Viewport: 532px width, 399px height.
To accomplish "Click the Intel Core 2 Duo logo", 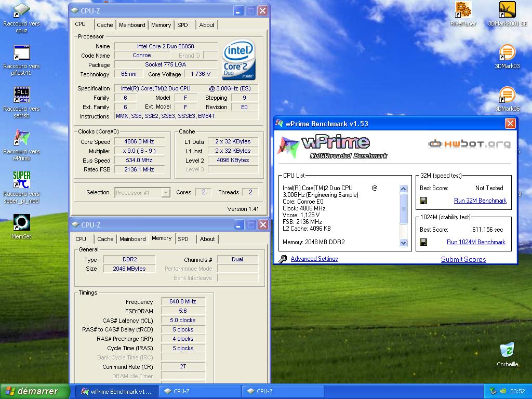I will pos(238,60).
